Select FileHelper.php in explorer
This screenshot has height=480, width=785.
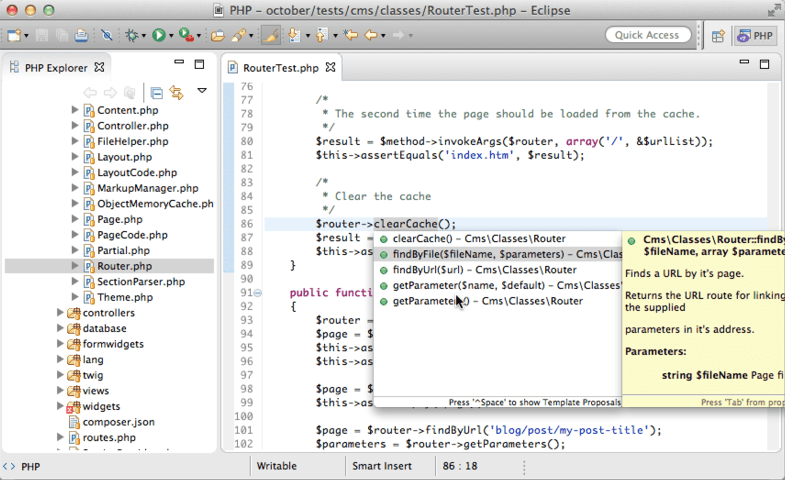click(133, 142)
